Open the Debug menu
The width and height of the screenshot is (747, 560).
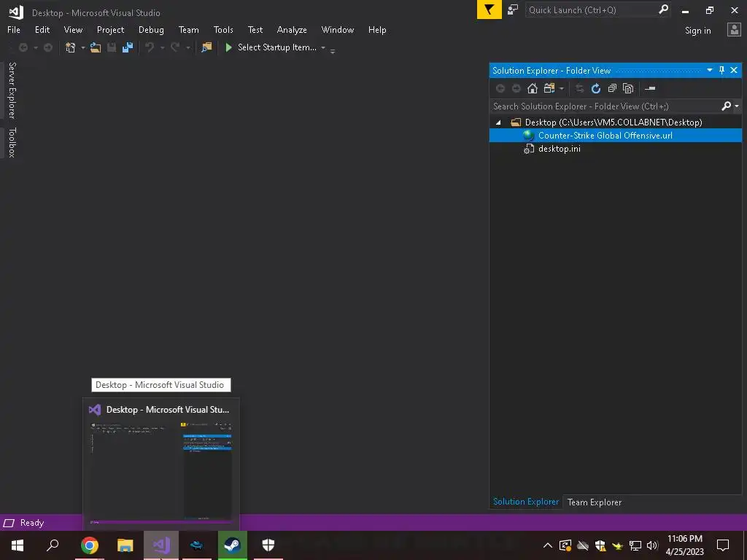(x=151, y=29)
